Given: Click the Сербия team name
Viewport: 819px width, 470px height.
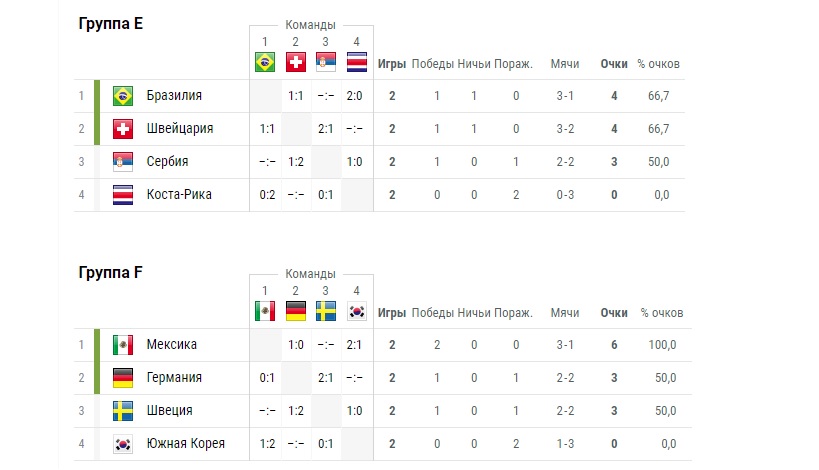Looking at the screenshot, I should click(x=167, y=161).
